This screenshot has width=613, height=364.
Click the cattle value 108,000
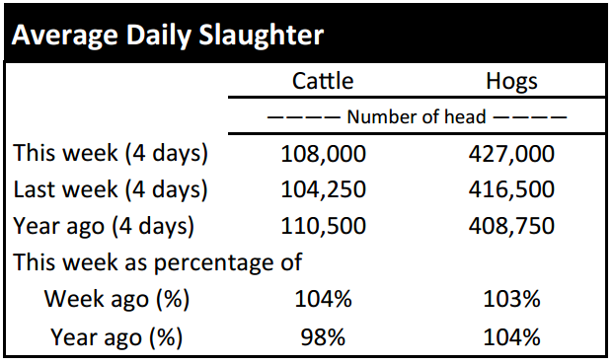click(324, 154)
